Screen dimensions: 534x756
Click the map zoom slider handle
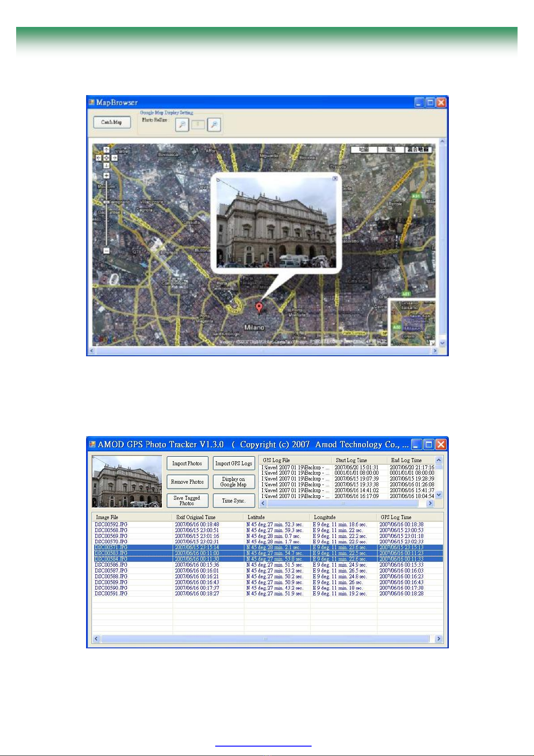coord(106,202)
